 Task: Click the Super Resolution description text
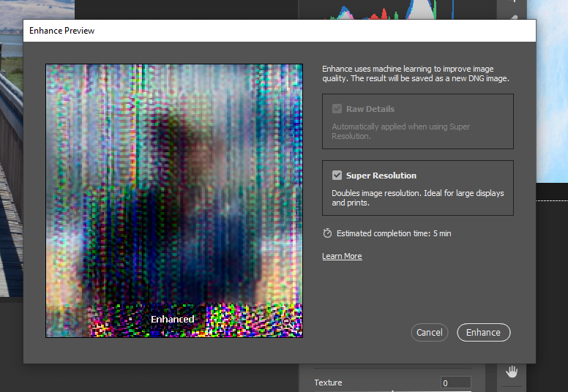417,198
